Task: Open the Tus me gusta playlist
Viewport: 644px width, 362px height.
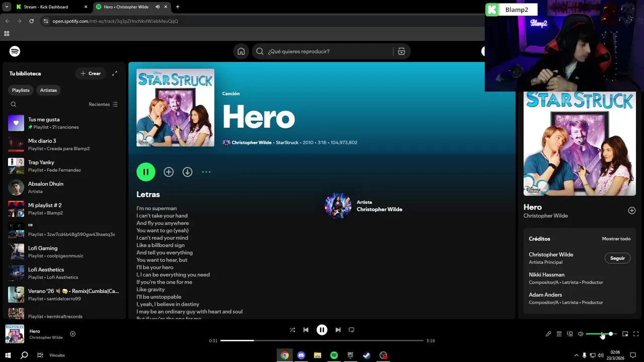Action: pos(63,123)
